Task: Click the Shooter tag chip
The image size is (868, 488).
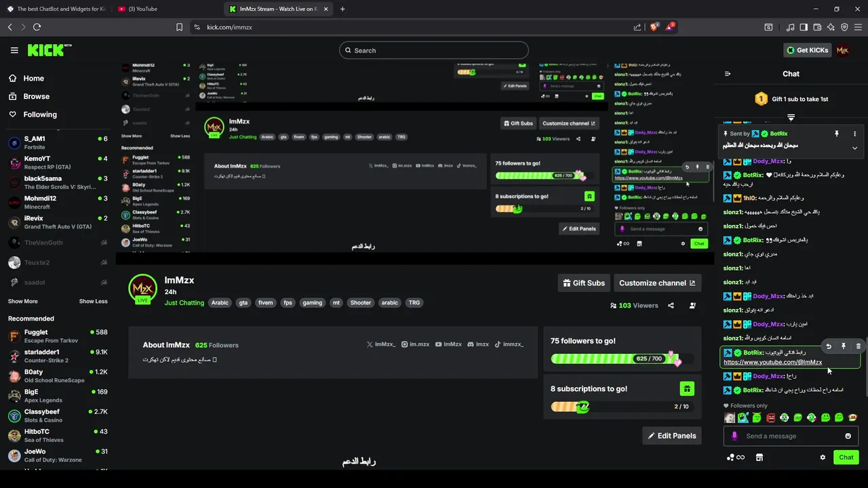Action: (361, 303)
